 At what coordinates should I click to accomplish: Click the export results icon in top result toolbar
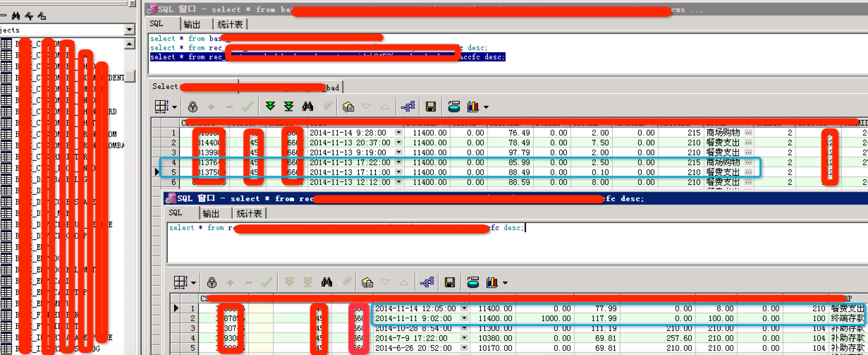click(x=348, y=107)
